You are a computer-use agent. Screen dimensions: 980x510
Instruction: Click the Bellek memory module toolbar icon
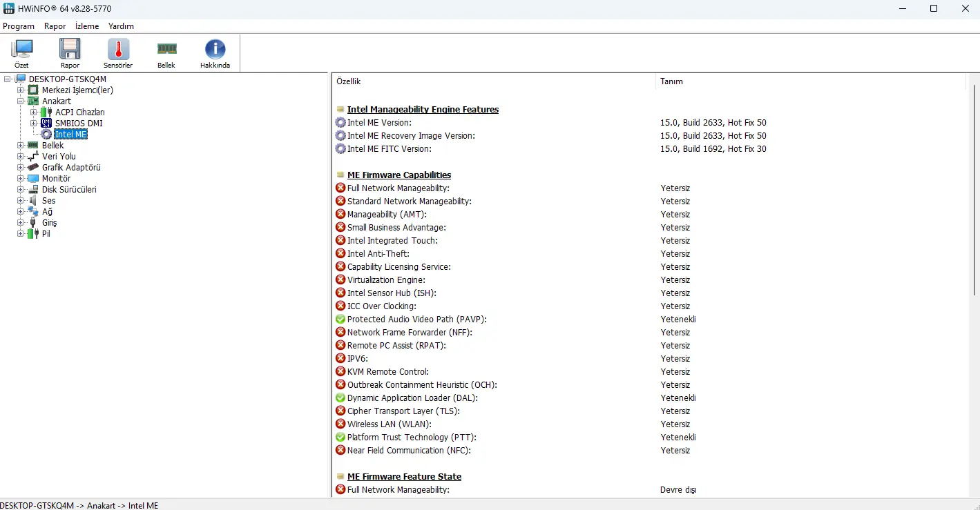166,50
